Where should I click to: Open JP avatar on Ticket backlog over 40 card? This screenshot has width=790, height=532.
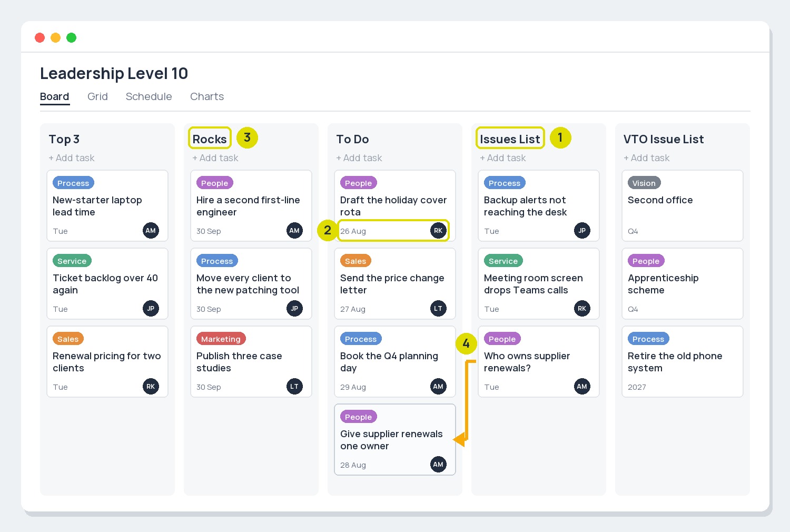151,308
